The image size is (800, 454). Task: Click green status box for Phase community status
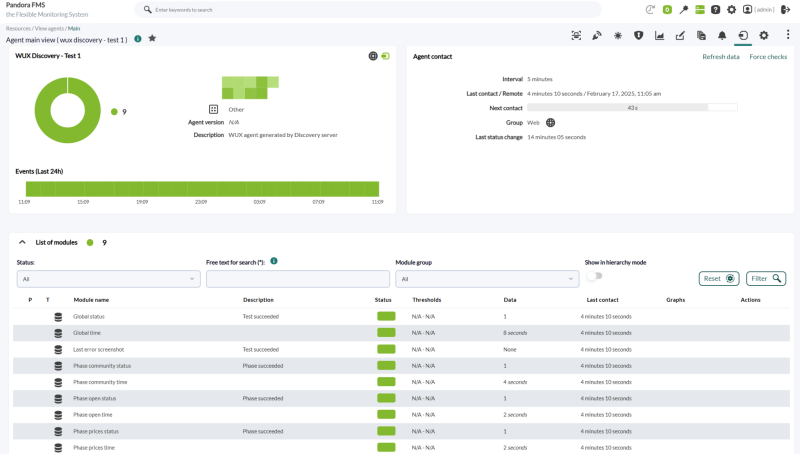386,366
